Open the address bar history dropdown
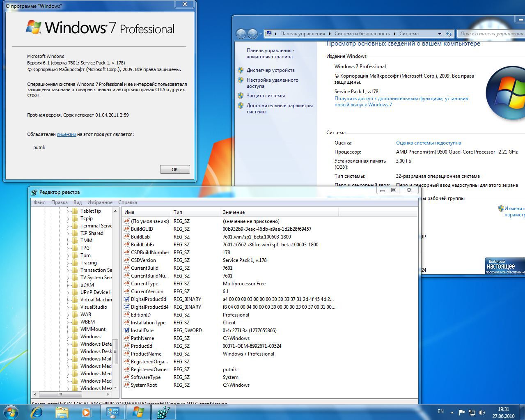 tap(439, 34)
